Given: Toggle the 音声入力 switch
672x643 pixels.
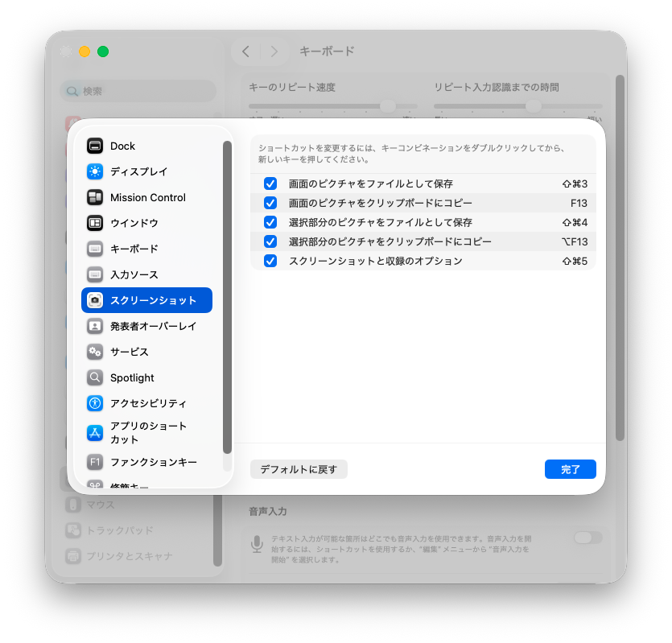Looking at the screenshot, I should click(x=587, y=538).
